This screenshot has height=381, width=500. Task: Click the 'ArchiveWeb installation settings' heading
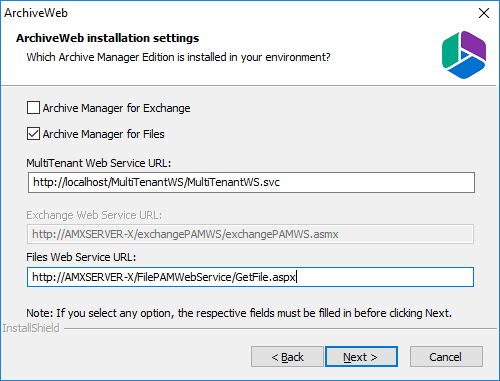108,38
